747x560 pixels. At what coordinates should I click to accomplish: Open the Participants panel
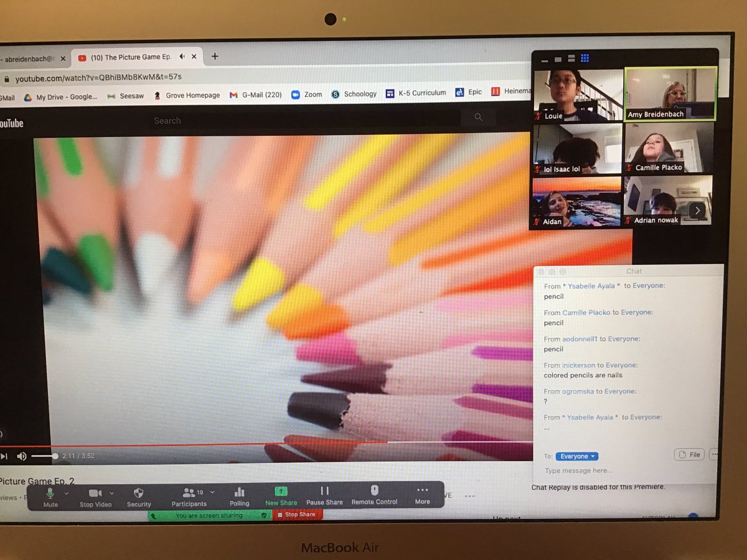click(x=189, y=497)
